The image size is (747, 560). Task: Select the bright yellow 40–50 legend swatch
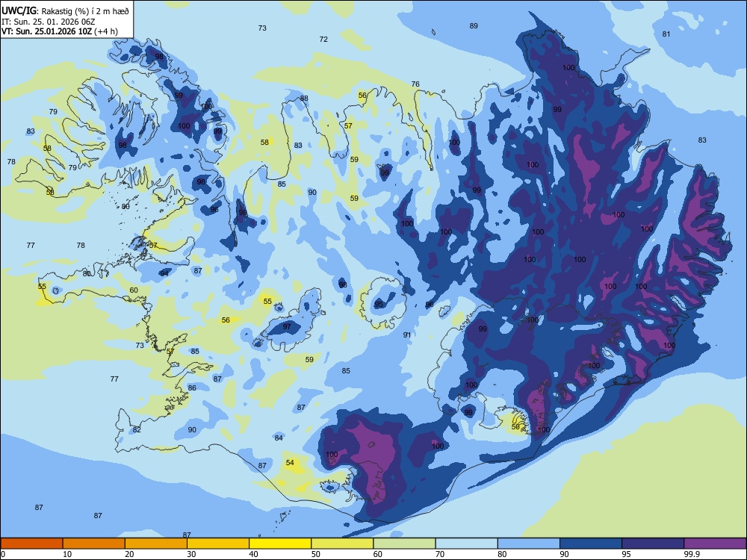280,544
